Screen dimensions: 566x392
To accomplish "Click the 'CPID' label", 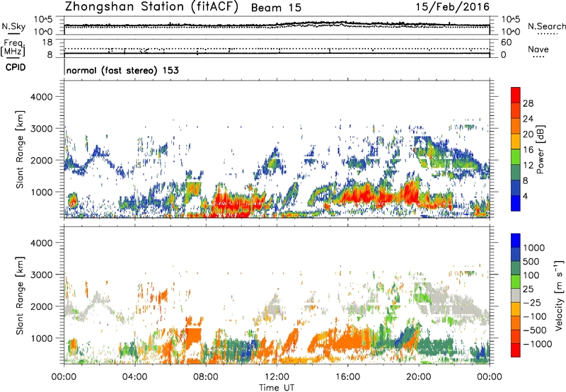I will pos(16,67).
